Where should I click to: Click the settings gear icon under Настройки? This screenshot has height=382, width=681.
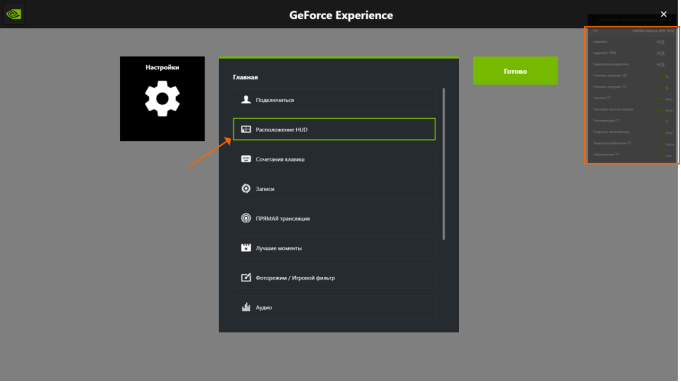tap(162, 99)
